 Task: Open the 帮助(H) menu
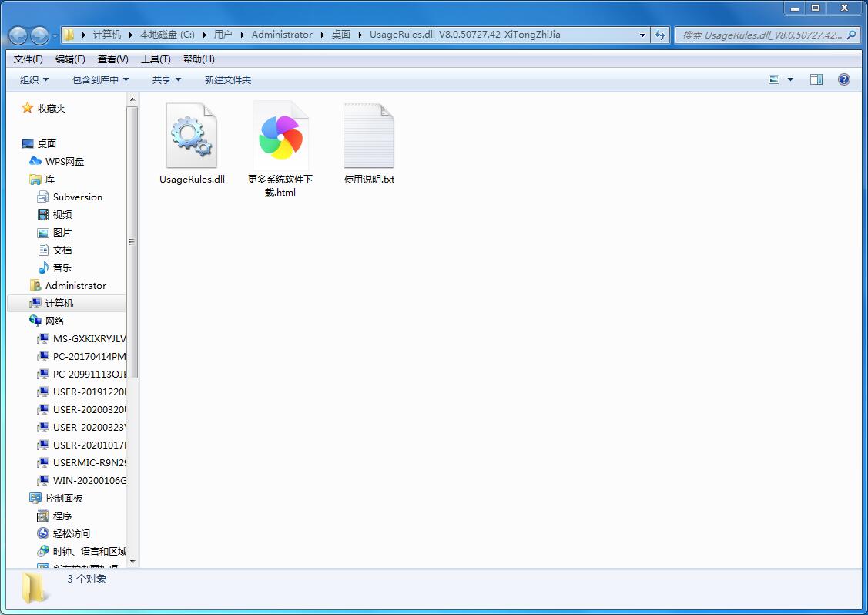199,59
